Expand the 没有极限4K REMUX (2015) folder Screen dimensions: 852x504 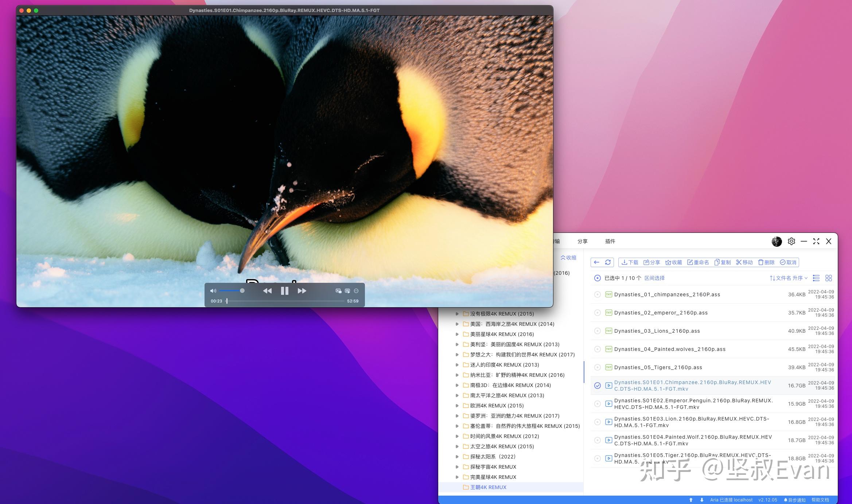(x=457, y=314)
